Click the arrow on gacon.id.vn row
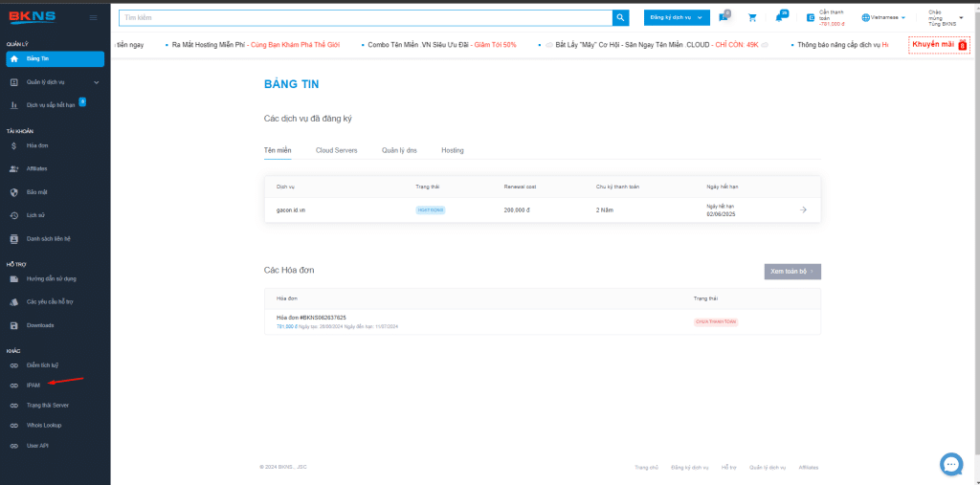Image resolution: width=980 pixels, height=485 pixels. (x=803, y=209)
